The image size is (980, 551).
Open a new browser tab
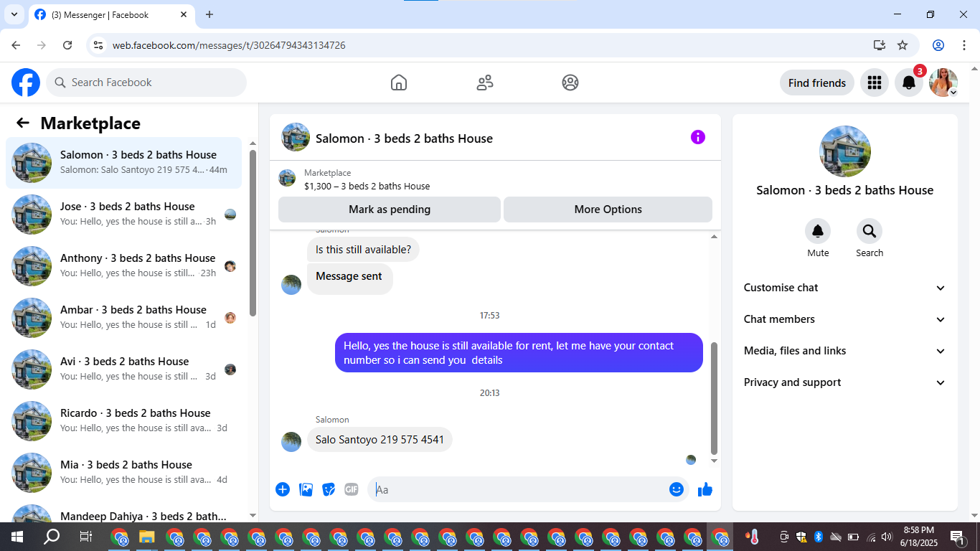[x=209, y=14]
